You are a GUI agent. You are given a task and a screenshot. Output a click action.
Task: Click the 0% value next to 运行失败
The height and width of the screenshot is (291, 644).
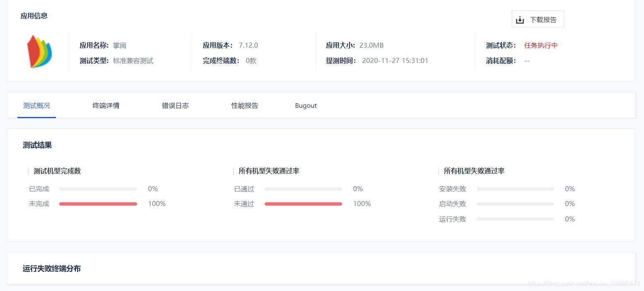pyautogui.click(x=570, y=219)
